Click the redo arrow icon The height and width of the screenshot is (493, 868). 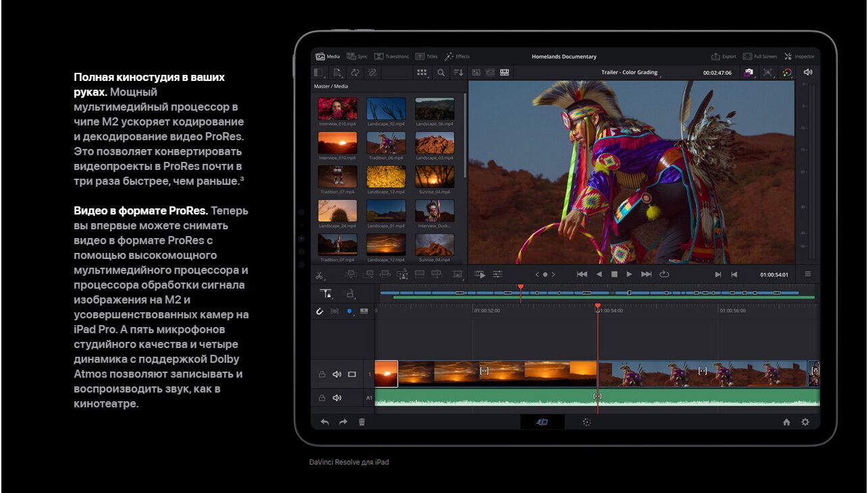tap(343, 422)
